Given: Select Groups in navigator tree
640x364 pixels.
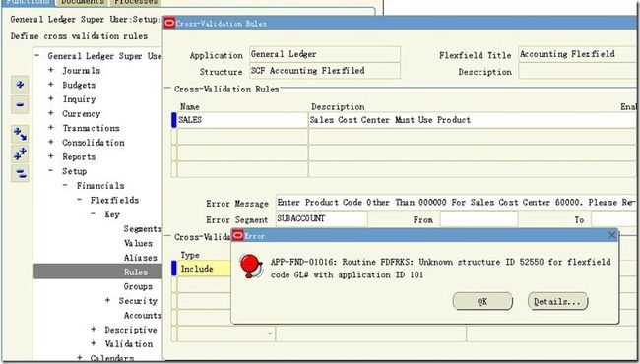Looking at the screenshot, I should pyautogui.click(x=138, y=286).
